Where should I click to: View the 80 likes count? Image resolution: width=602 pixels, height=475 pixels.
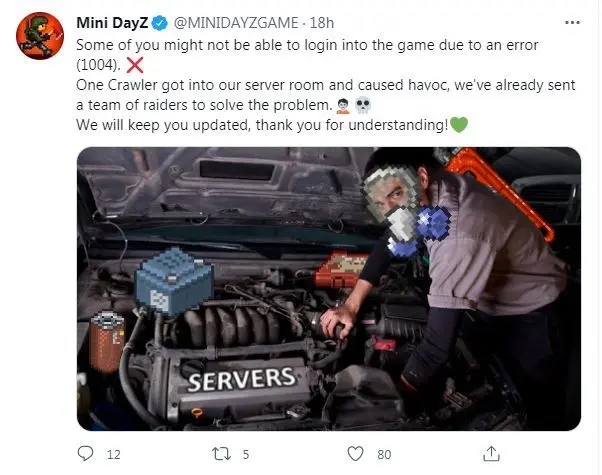pyautogui.click(x=384, y=455)
